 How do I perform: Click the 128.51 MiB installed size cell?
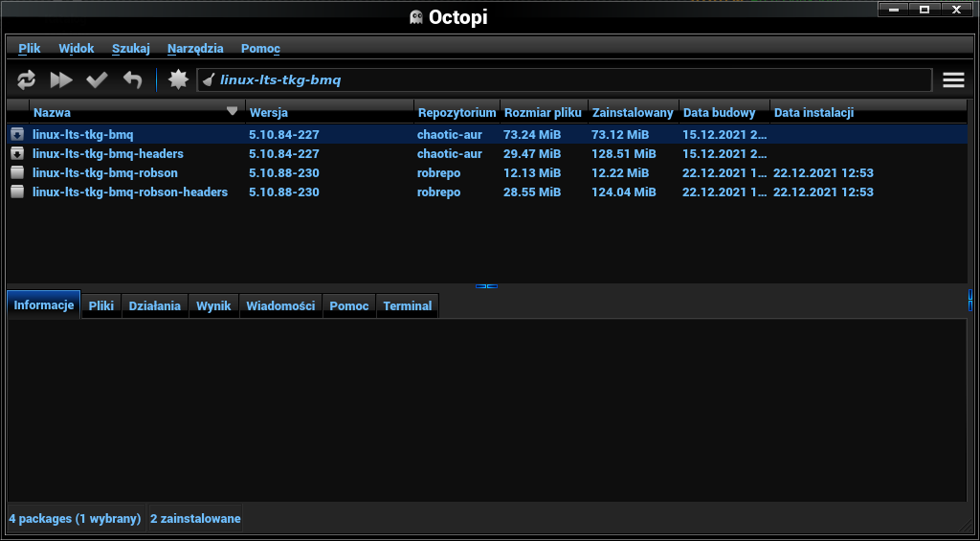coord(624,153)
